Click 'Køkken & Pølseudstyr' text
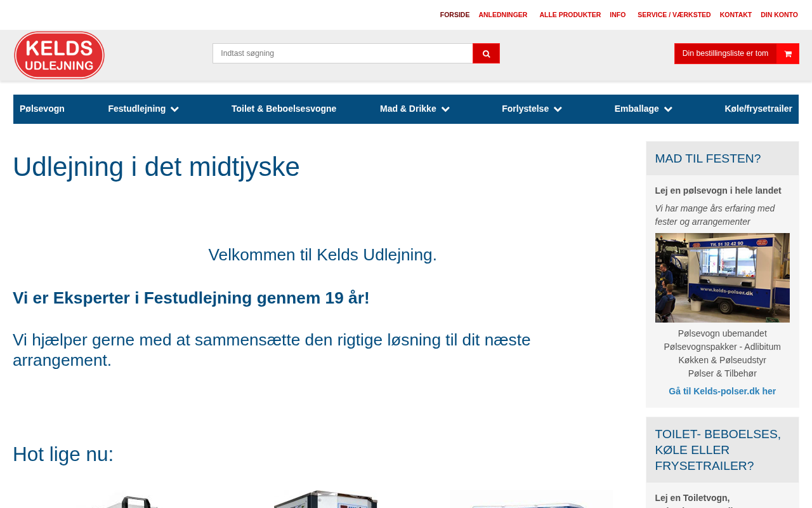812x508 pixels. coord(723,360)
